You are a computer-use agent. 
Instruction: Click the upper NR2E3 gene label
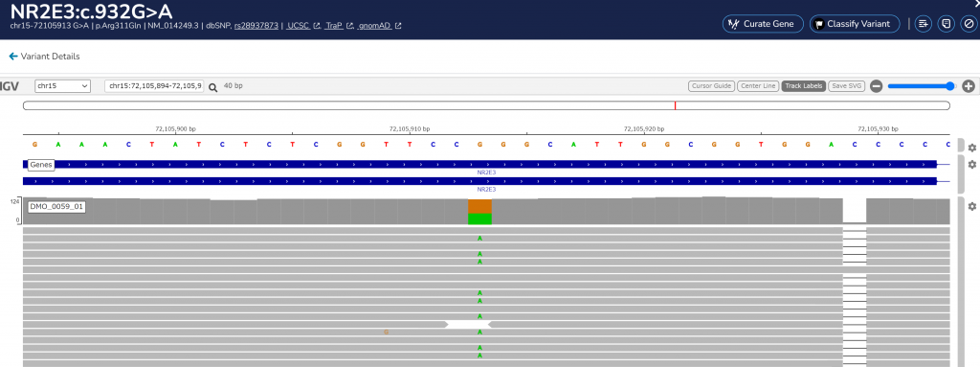click(486, 172)
